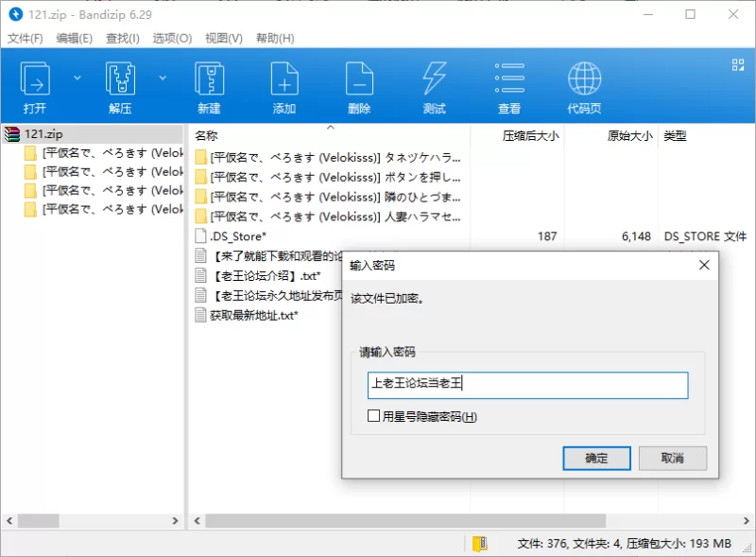Click the 187 compressed size cell
The image size is (756, 557).
point(547,236)
